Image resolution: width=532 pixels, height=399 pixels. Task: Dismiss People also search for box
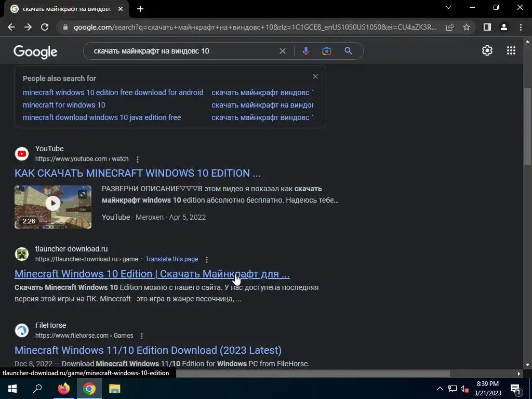315,76
